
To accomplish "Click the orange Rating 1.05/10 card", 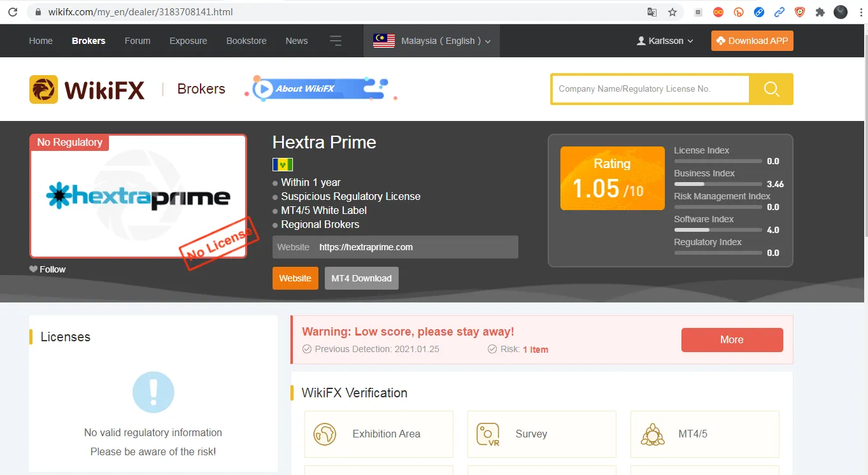I will click(613, 178).
